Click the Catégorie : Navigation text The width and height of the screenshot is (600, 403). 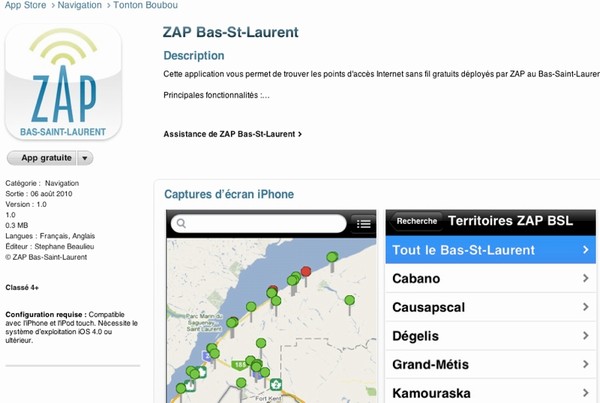coord(42,183)
